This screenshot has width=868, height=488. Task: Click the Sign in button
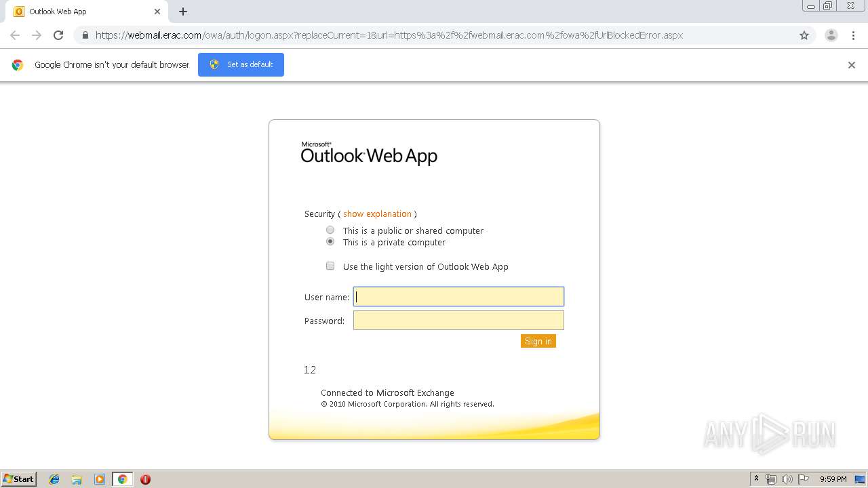coord(538,341)
